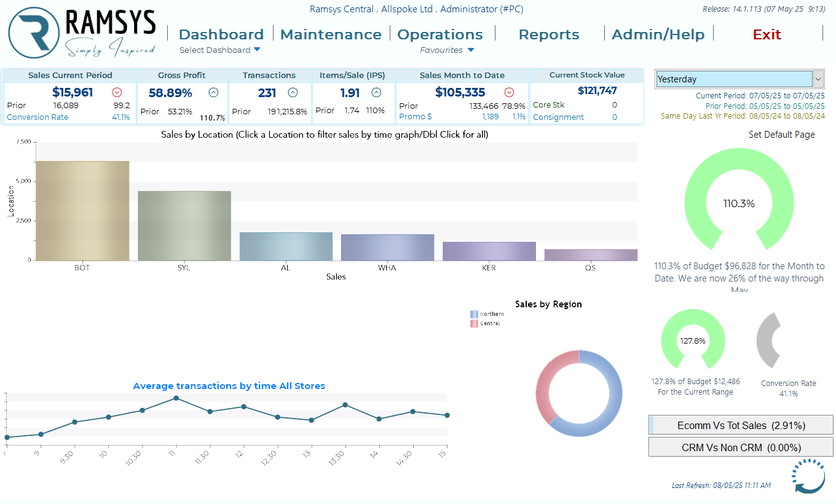Screen dimensions: 836x504
Task: Click the up-arrow beside Items/Sale 1.91
Action: 376,93
